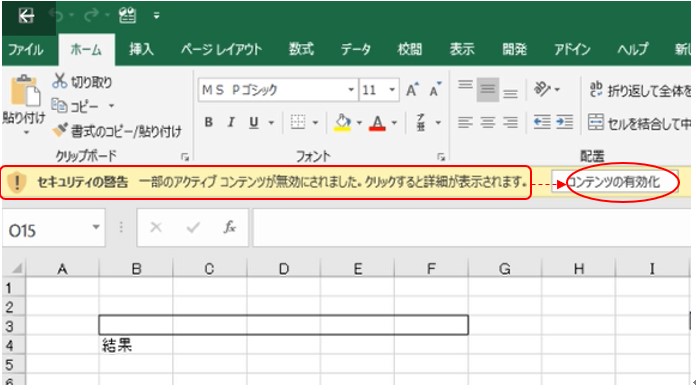Click the increase indent icon

pos(565,122)
